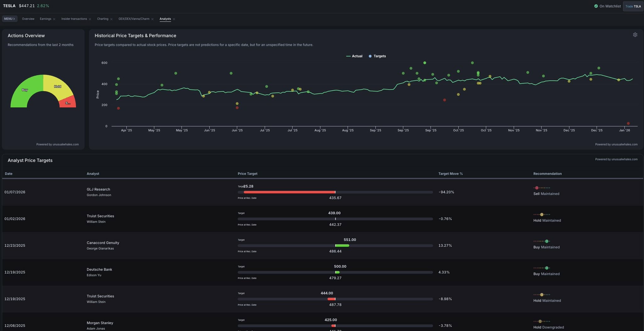
Task: Close the GEX/DEX/Vanna/Charm tab
Action: pyautogui.click(x=153, y=19)
